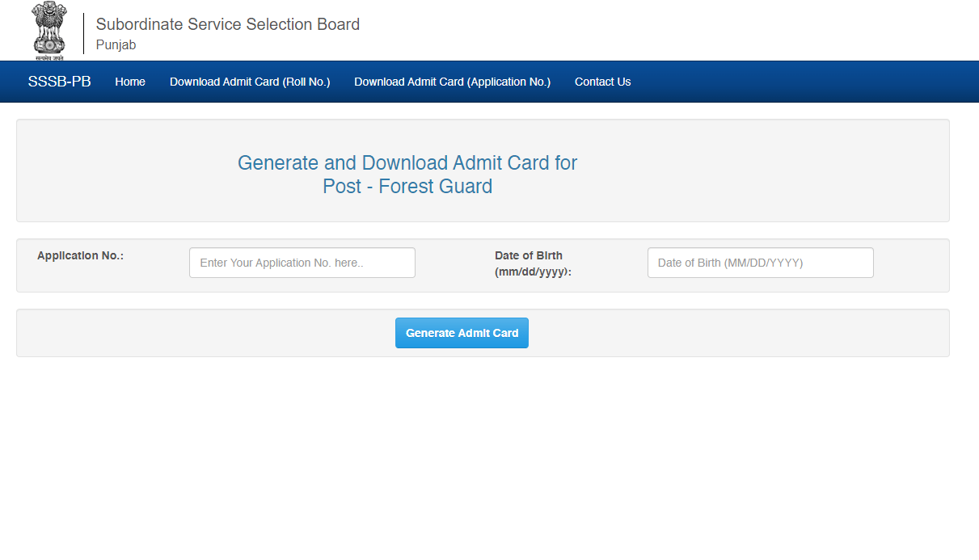The image size is (979, 560).
Task: Click the Punjab subtitle under the title
Action: [116, 45]
